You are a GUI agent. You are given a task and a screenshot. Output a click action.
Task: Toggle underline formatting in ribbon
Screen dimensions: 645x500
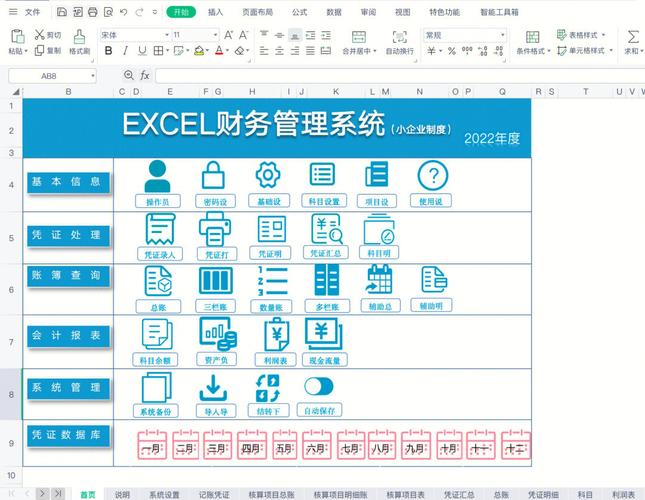142,51
